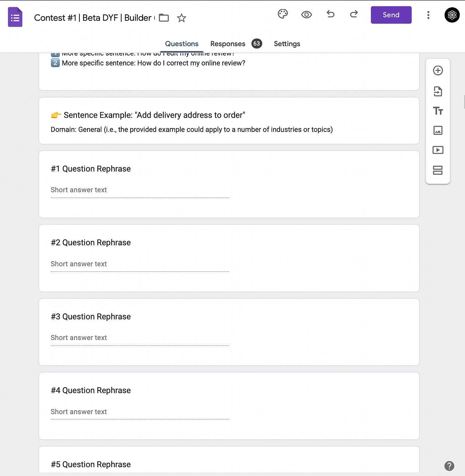Star this form

pyautogui.click(x=181, y=18)
